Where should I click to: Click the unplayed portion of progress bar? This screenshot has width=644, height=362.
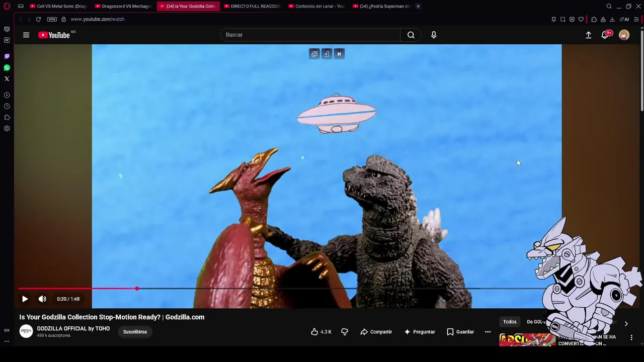340,289
